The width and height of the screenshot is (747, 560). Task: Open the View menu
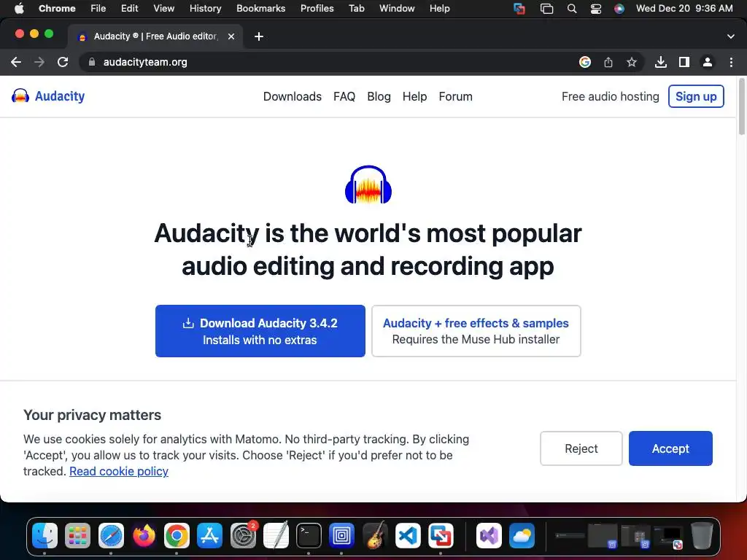pyautogui.click(x=163, y=9)
